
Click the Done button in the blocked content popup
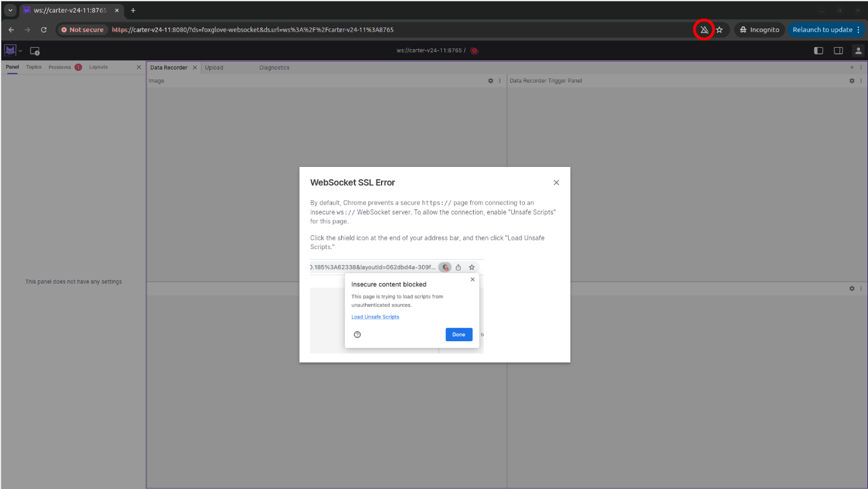(x=459, y=335)
